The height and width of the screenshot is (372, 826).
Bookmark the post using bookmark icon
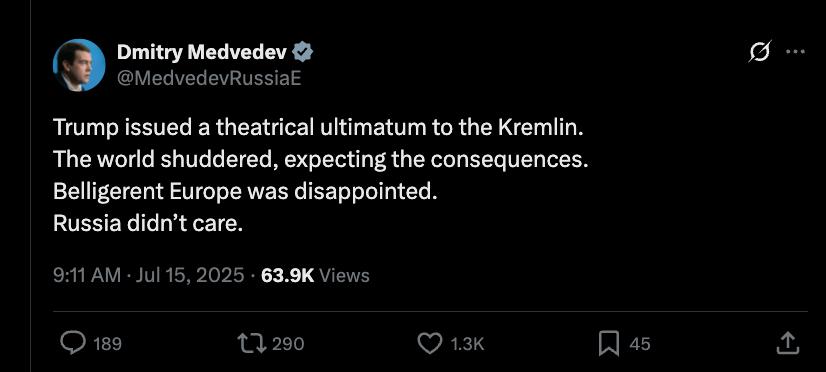pos(609,344)
